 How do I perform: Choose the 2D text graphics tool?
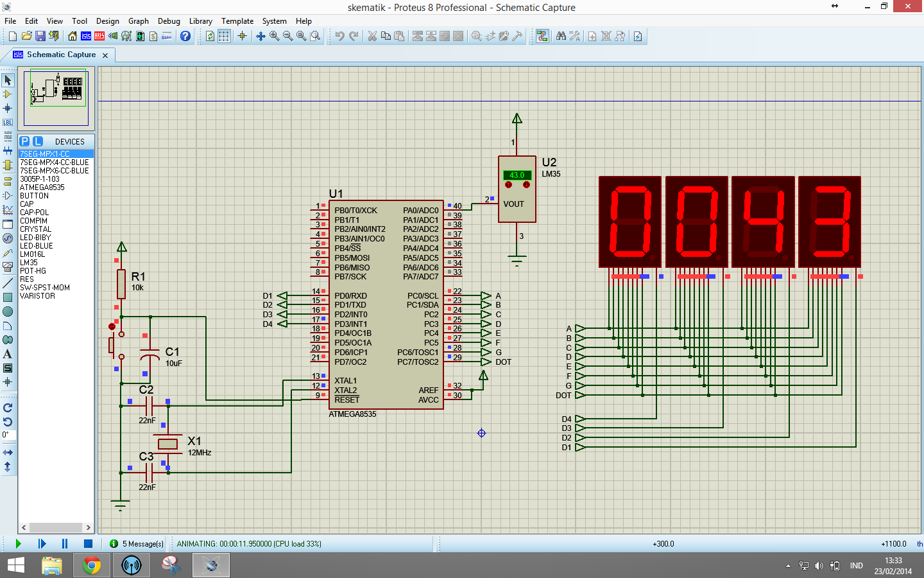tap(8, 354)
